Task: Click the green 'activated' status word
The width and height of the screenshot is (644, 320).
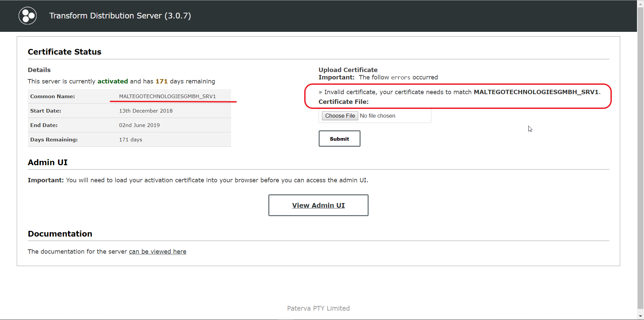Action: 113,81
